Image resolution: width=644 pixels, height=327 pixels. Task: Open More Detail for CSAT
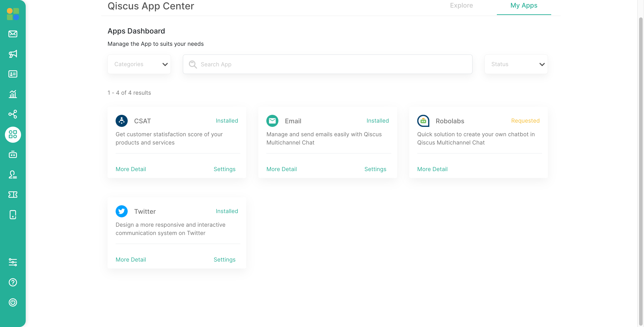[131, 169]
